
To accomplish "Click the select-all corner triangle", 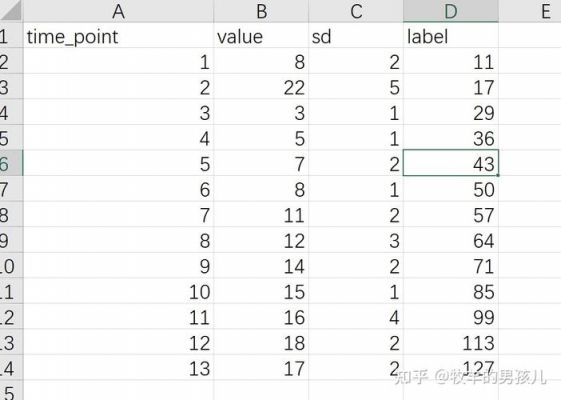I will [x=11, y=11].
